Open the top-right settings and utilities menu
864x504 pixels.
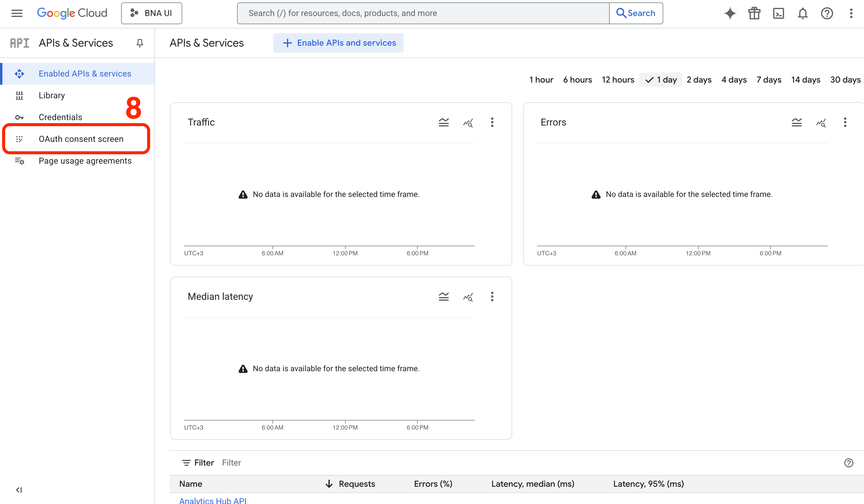click(851, 13)
